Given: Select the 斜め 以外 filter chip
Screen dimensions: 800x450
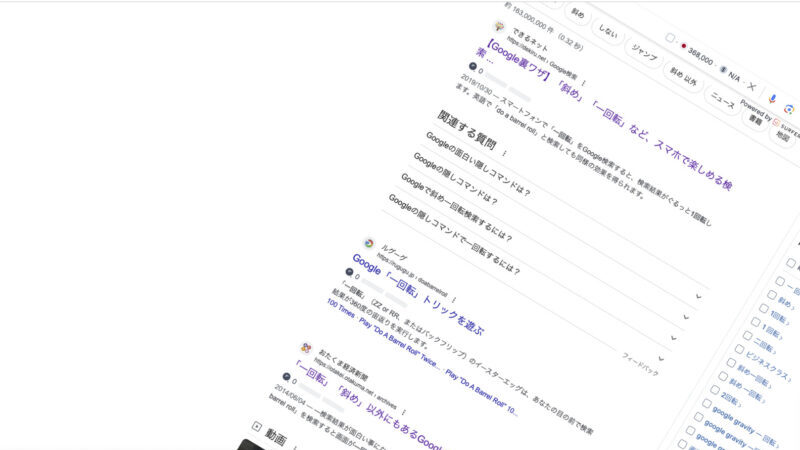Looking at the screenshot, I should (x=684, y=77).
